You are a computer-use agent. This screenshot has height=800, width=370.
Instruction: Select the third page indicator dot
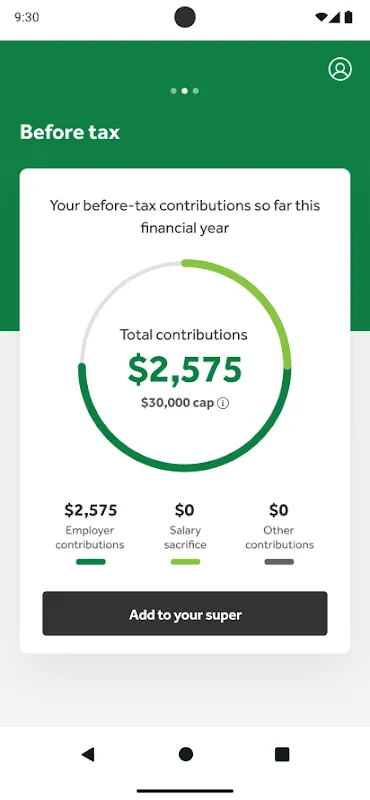coord(196,91)
